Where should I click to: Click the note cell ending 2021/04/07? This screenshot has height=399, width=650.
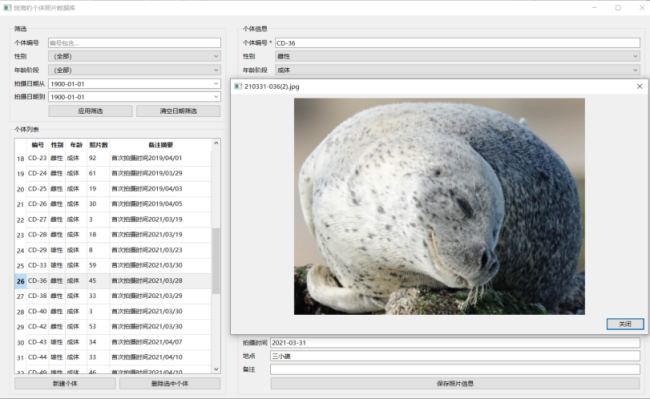[160, 342]
